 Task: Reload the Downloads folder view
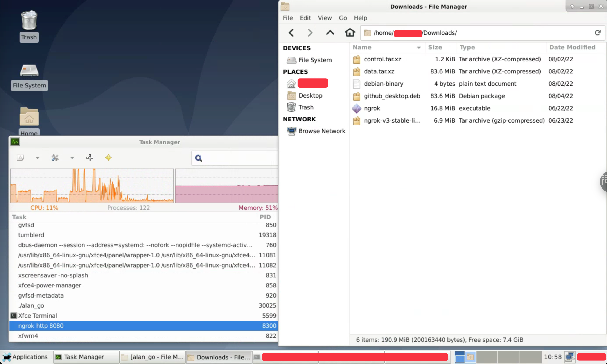point(597,33)
